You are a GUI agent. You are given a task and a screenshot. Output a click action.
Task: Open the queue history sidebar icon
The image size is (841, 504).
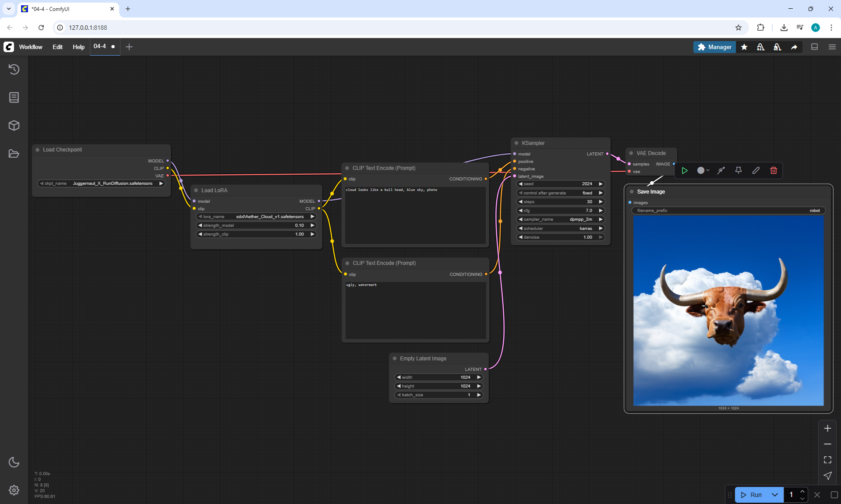(x=14, y=69)
